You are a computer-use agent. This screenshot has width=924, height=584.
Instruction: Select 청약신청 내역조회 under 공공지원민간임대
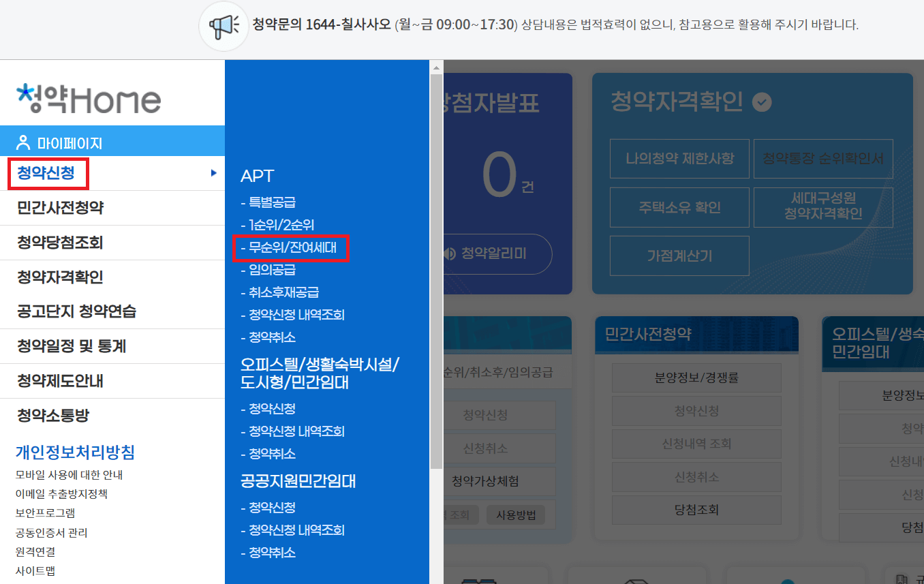(x=292, y=530)
